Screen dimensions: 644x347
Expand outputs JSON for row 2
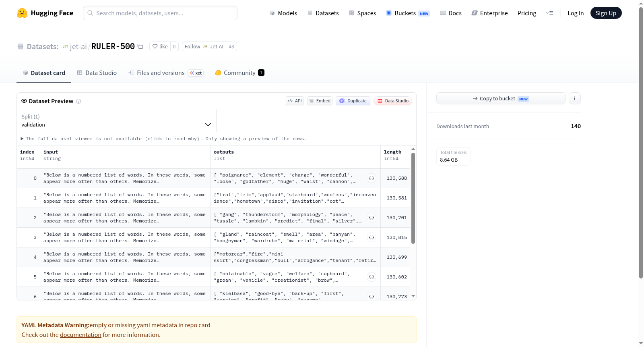pos(372,218)
